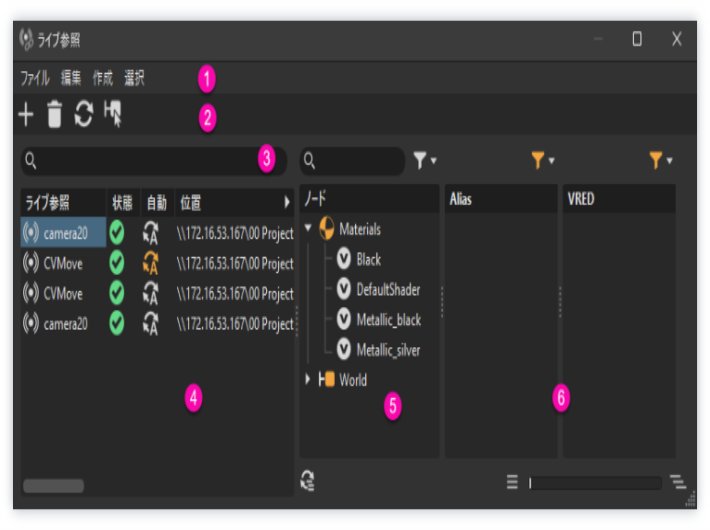Click the select nodes cursor icon
The height and width of the screenshot is (530, 710).
coord(113,114)
